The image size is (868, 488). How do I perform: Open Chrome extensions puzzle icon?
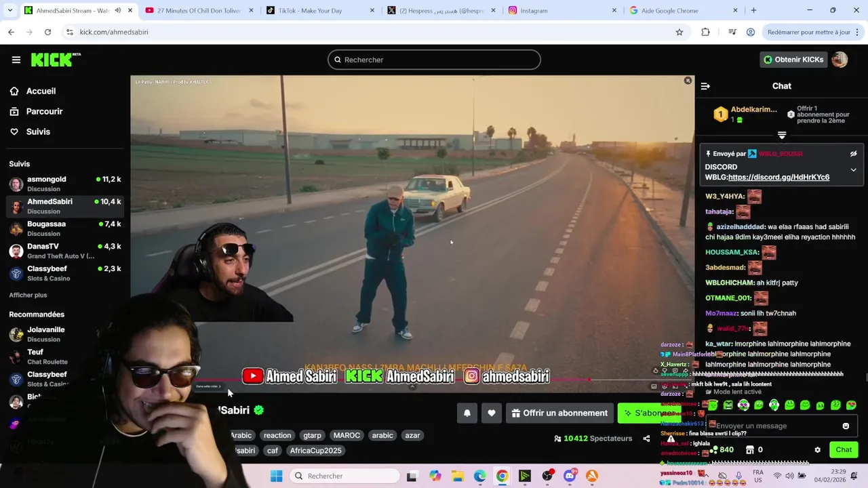[x=705, y=32]
